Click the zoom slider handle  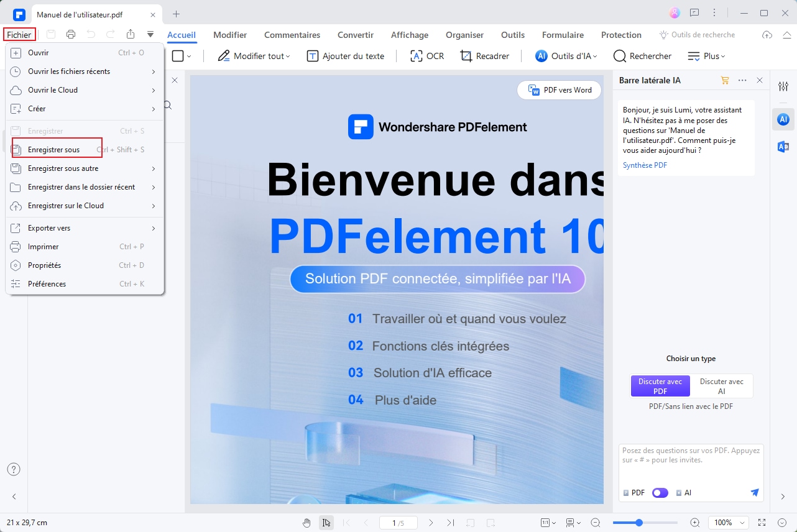(x=639, y=523)
